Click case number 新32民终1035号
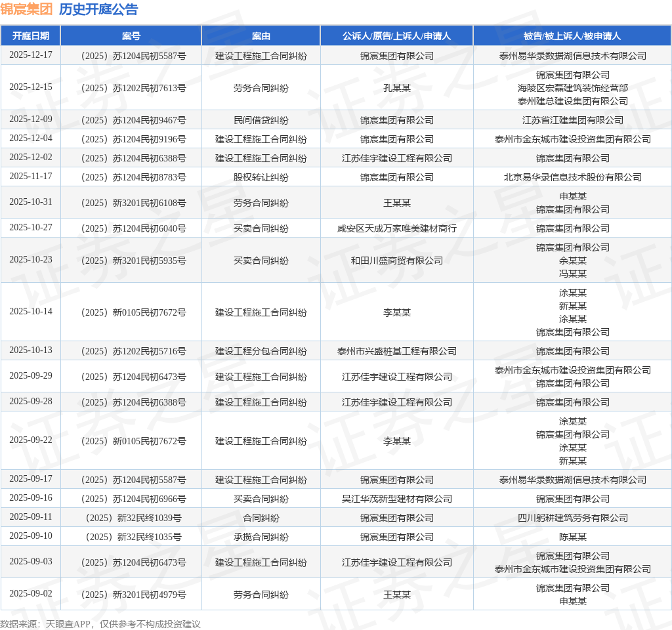 click(x=134, y=537)
